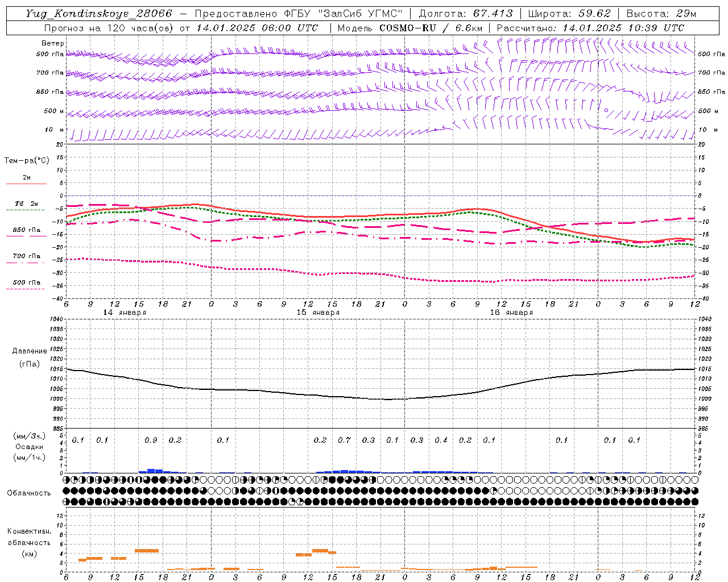
Task: Click the Конвективн. convective cloud label
Action: click(29, 531)
